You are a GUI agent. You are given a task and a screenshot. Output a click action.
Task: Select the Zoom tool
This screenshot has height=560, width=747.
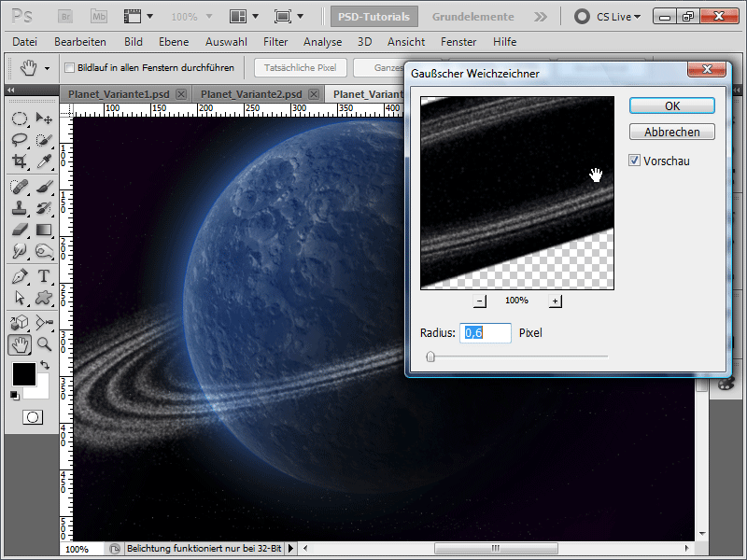point(44,344)
